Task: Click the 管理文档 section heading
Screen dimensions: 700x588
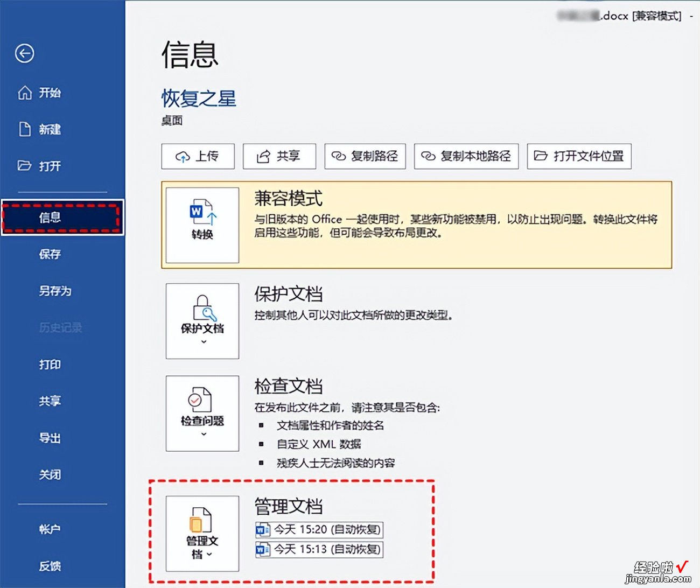Action: coord(289,507)
